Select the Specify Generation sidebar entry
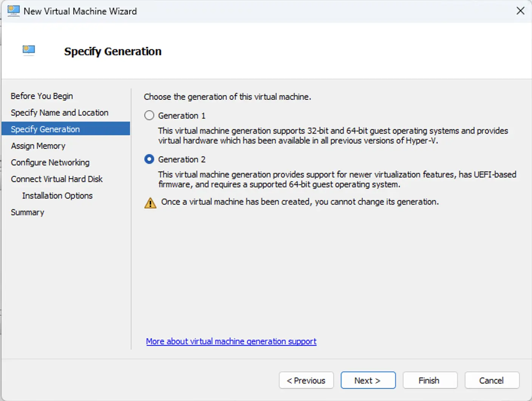The height and width of the screenshot is (401, 532). pyautogui.click(x=45, y=129)
